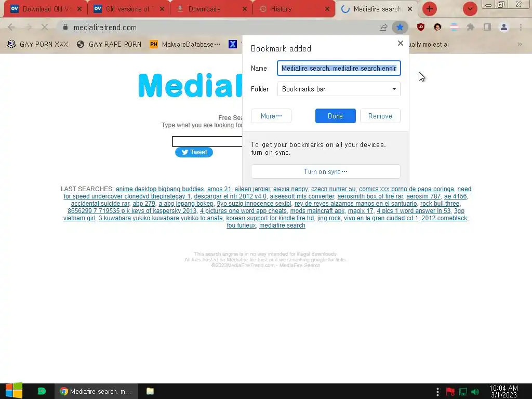Open the accidental suicide rar link
Image resolution: width=532 pixels, height=399 pixels.
coord(100,204)
